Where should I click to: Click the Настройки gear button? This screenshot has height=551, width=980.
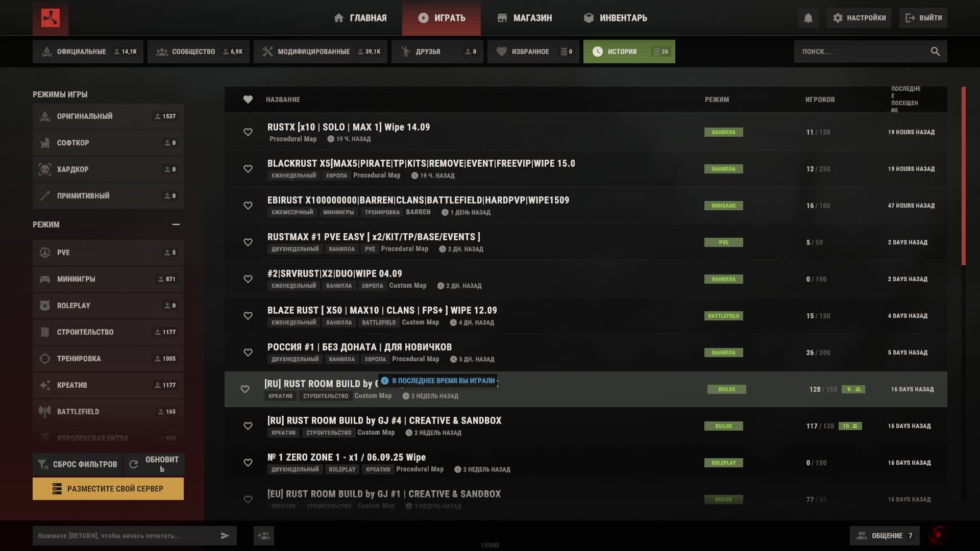click(x=859, y=18)
